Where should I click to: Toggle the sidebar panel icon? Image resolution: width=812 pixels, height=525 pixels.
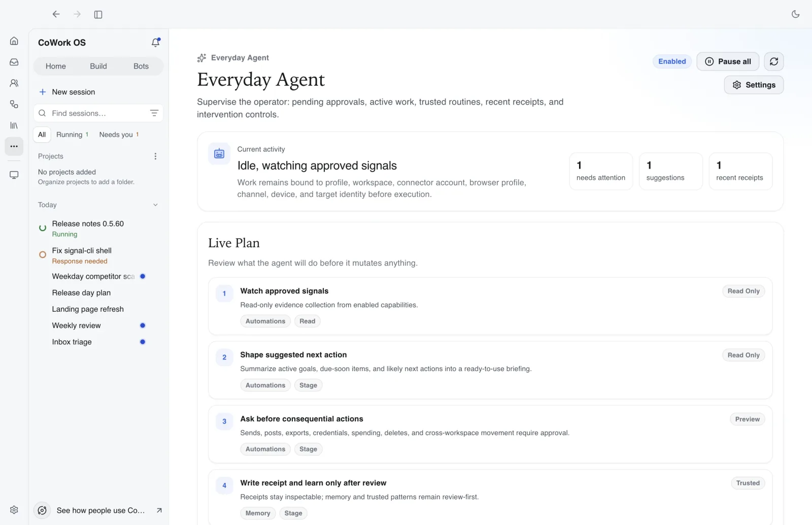98,14
